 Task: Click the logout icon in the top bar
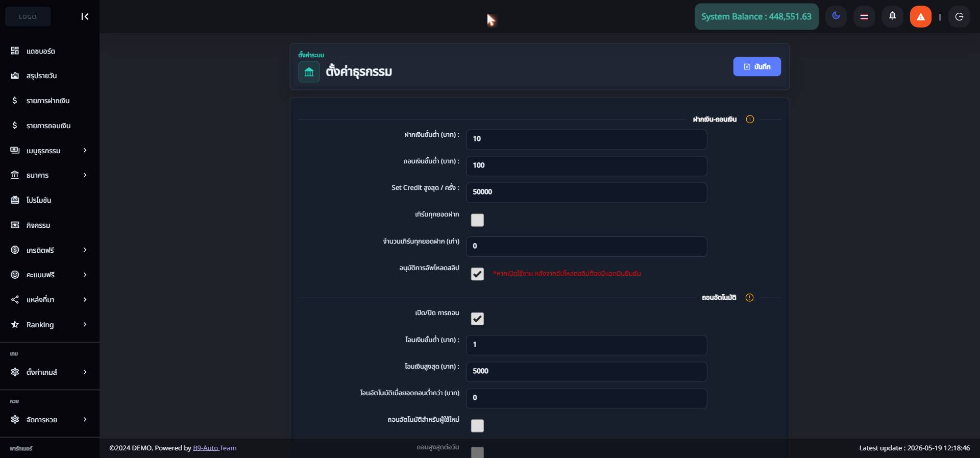[x=959, y=17]
